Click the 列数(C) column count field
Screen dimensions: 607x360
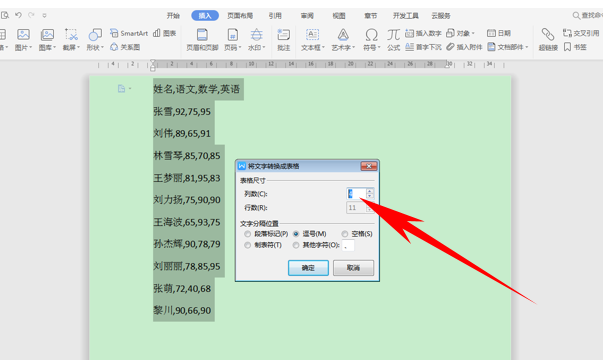click(x=356, y=194)
